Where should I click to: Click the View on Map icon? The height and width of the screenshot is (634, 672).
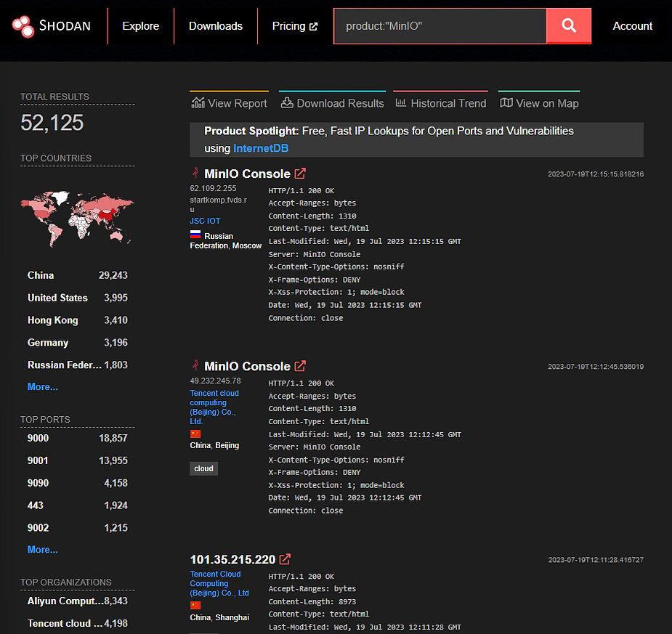tap(506, 103)
